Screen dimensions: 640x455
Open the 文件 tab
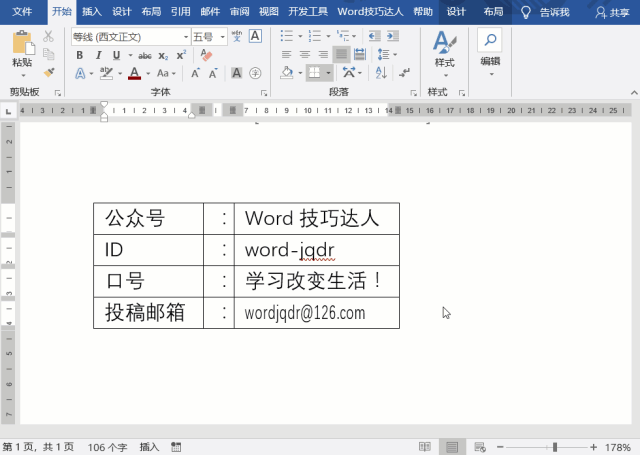[x=22, y=11]
